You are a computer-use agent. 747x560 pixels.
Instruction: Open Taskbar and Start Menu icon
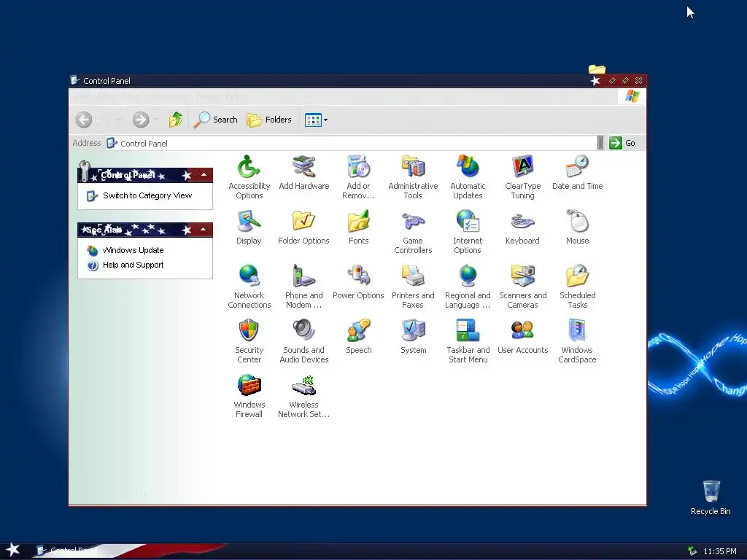(468, 341)
